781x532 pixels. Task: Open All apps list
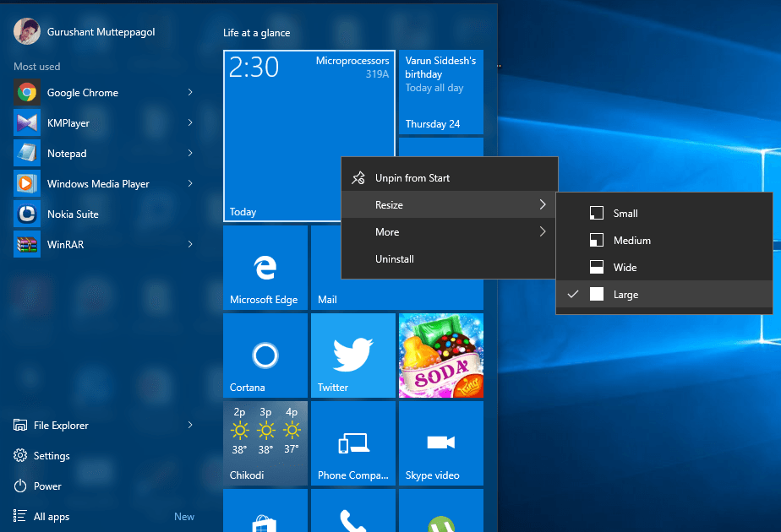52,517
